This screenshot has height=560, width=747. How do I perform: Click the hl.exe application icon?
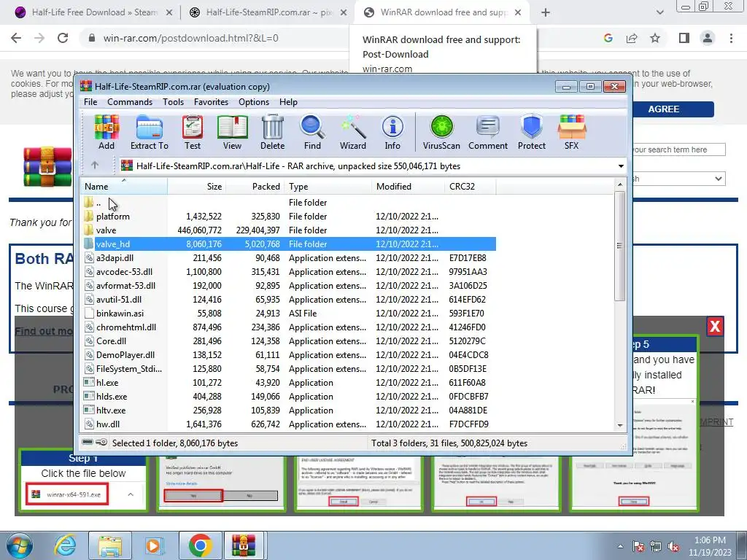point(88,382)
